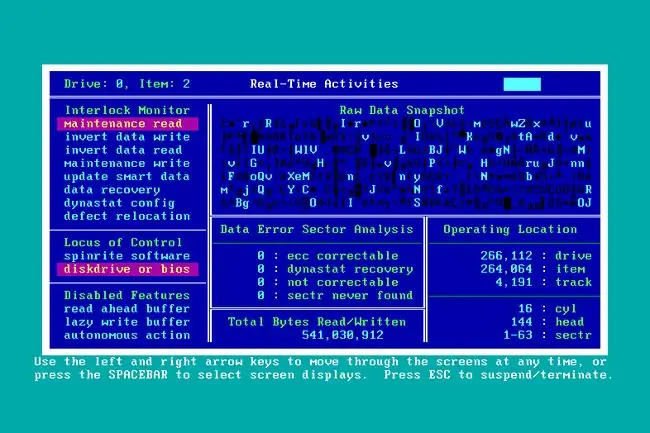Screen dimensions: 650x433
Task: Click the 'Operating Location' heading
Action: click(x=510, y=229)
